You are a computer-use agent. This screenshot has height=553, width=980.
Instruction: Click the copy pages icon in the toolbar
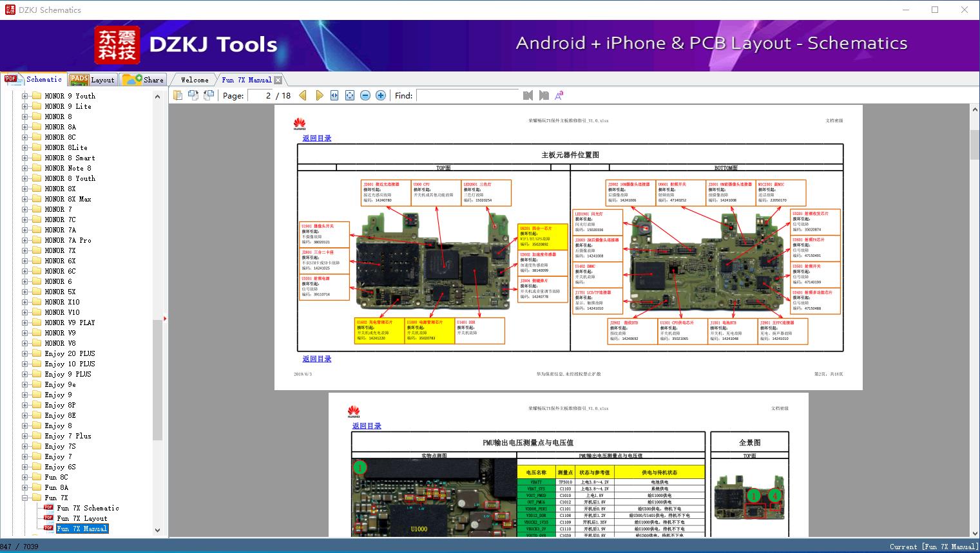tap(178, 95)
